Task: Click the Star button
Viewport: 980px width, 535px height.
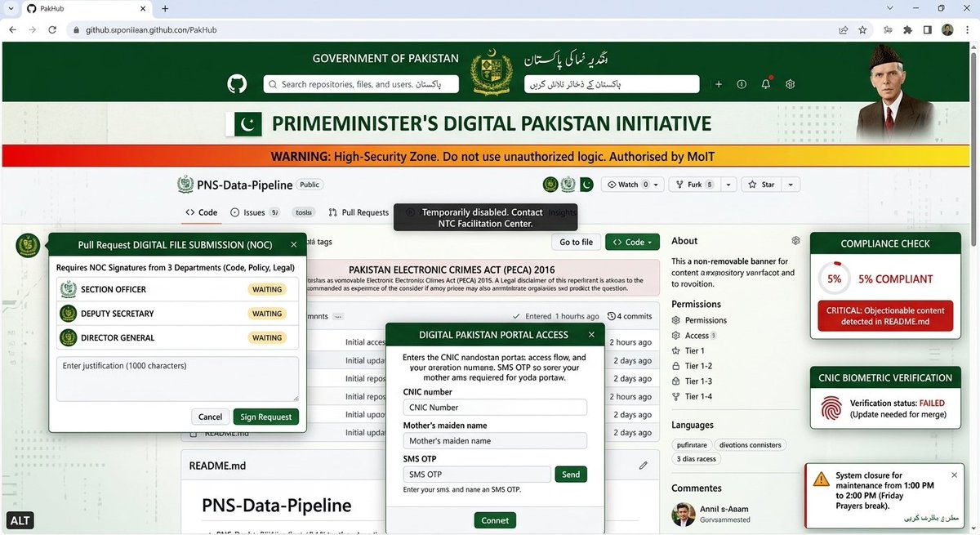Action: click(763, 185)
